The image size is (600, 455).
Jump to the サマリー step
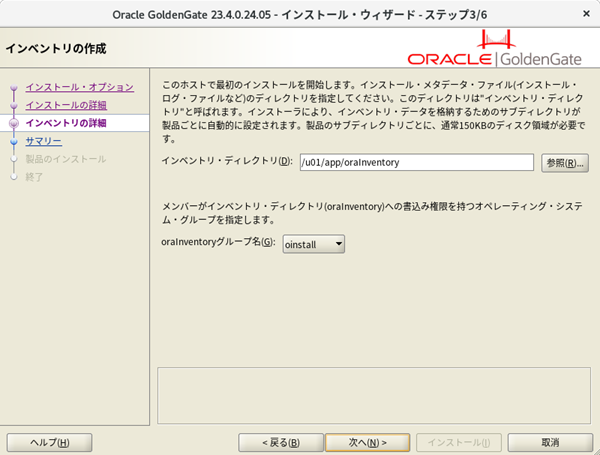[44, 141]
